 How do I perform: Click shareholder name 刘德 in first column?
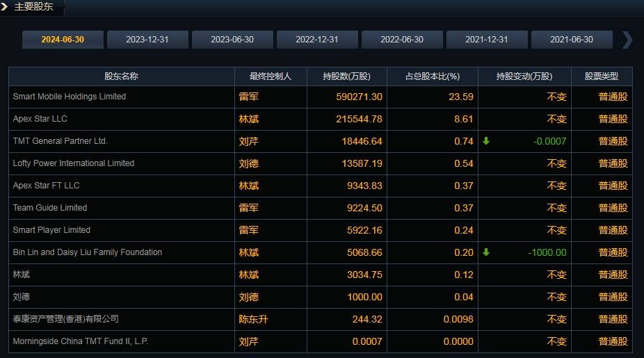click(x=21, y=296)
